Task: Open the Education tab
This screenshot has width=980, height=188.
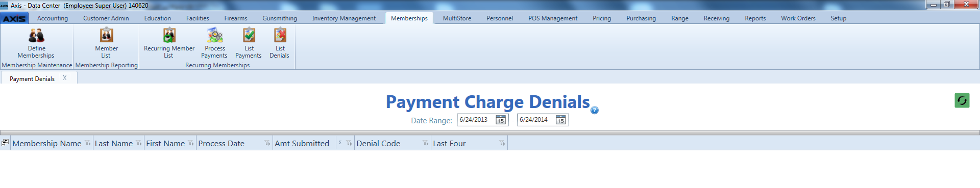Action: [158, 18]
